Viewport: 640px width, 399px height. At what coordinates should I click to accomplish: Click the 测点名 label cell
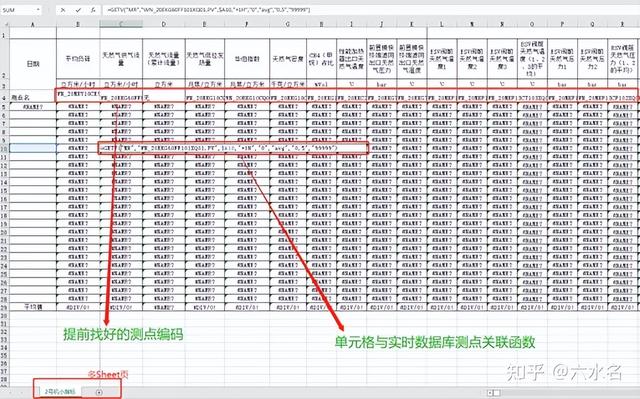pos(33,98)
